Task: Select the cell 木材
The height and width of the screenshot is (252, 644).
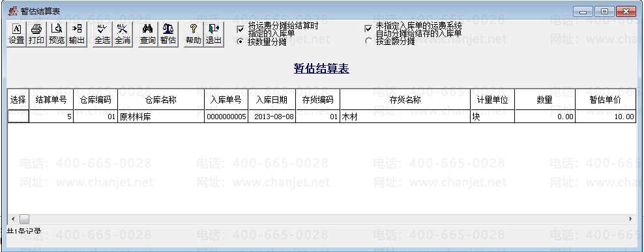Action: (405, 117)
